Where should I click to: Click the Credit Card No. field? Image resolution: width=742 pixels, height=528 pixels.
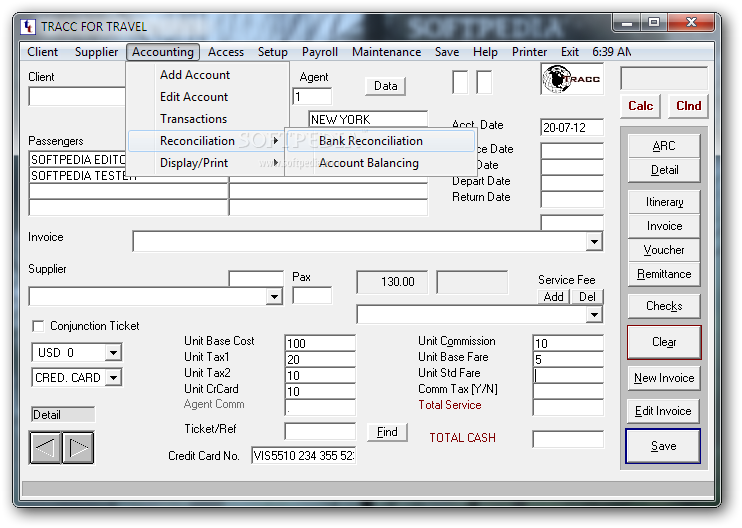tap(304, 456)
